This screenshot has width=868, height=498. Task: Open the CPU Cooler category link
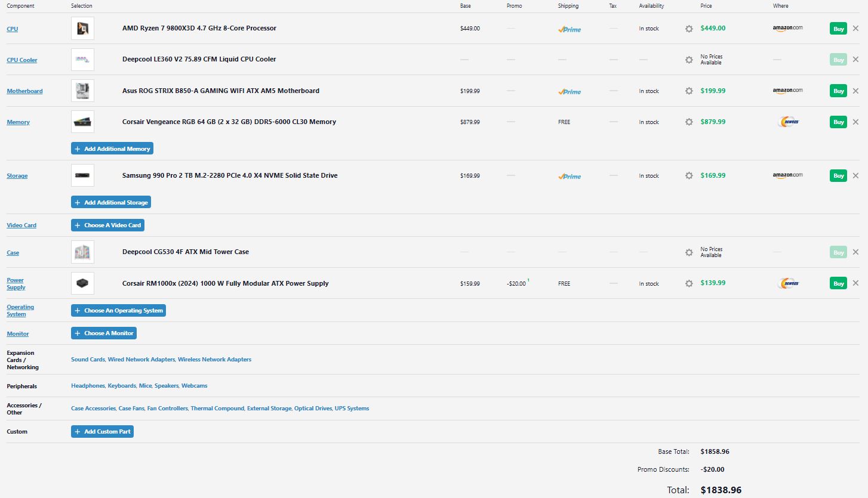tap(22, 60)
